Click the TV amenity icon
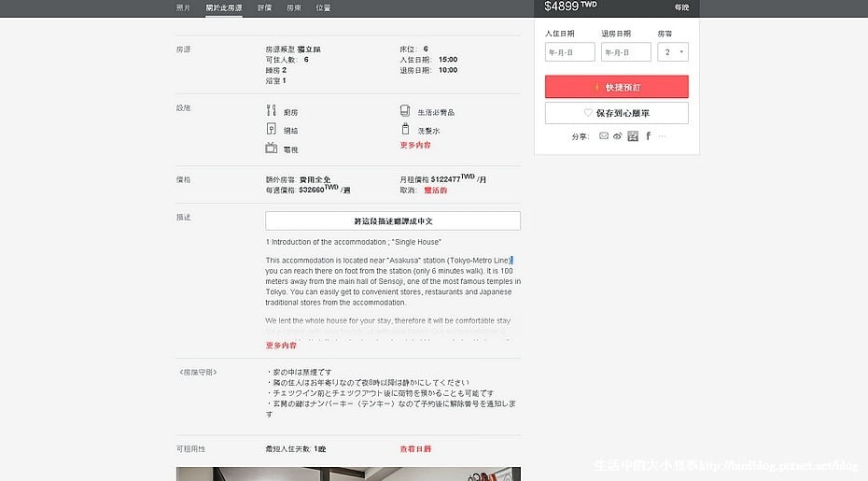This screenshot has width=868, height=481. pyautogui.click(x=272, y=148)
